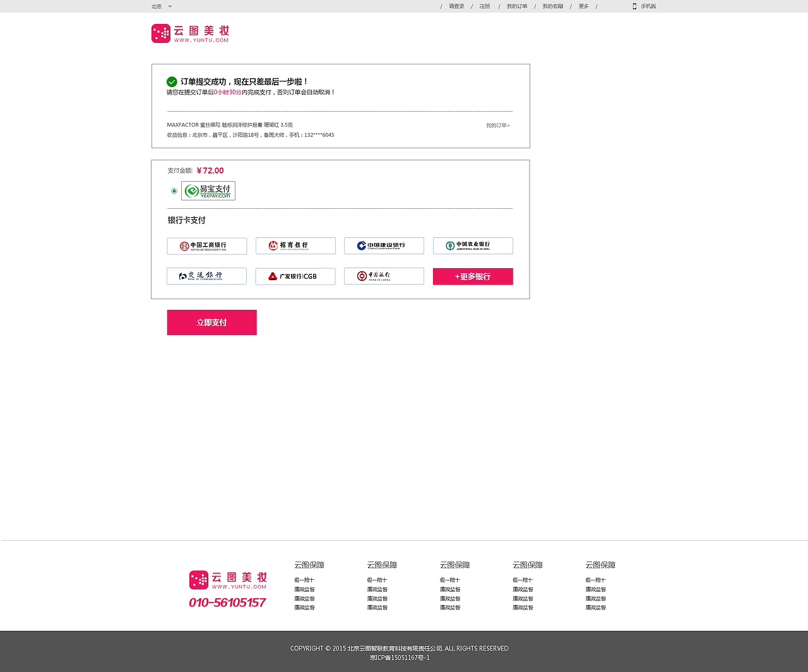Click the green order success checkmark icon

click(172, 81)
